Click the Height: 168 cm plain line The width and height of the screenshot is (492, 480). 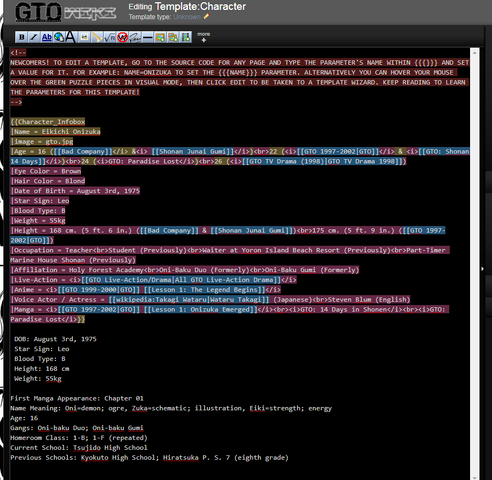pos(42,369)
